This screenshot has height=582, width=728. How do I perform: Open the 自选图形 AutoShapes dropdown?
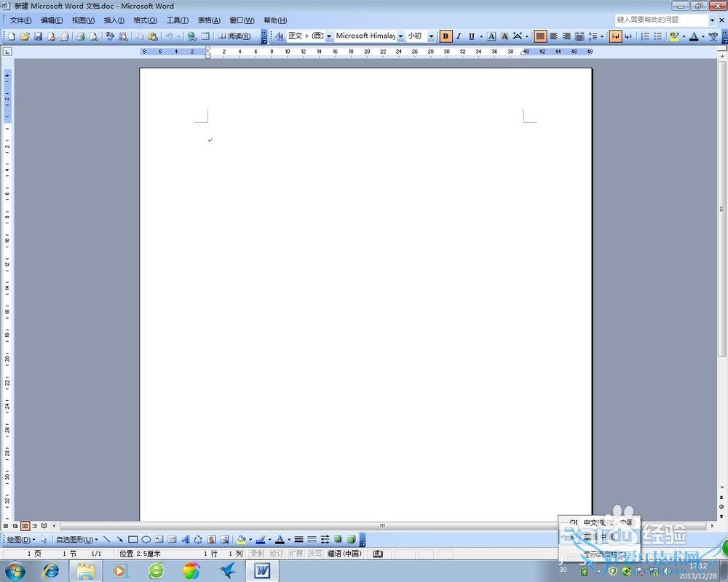click(x=77, y=539)
